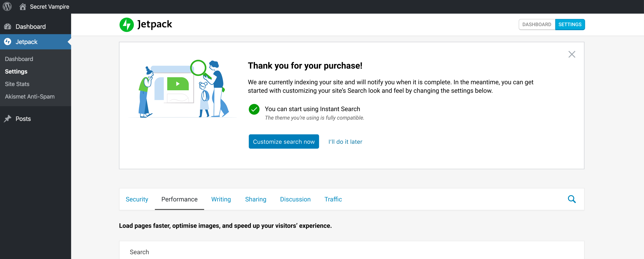644x259 pixels.
Task: Click the Instant Search illustration
Action: 183,89
